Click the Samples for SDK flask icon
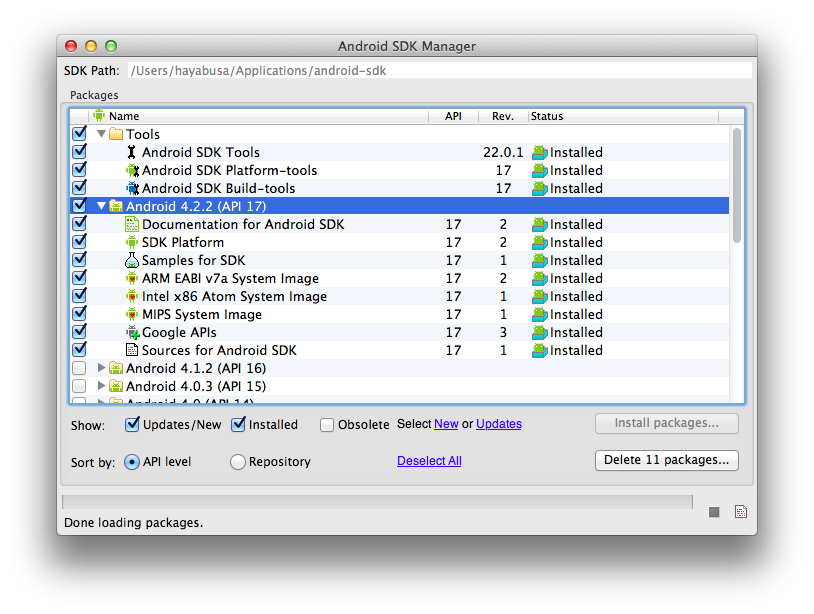Viewport: 814px width, 614px height. point(132,260)
